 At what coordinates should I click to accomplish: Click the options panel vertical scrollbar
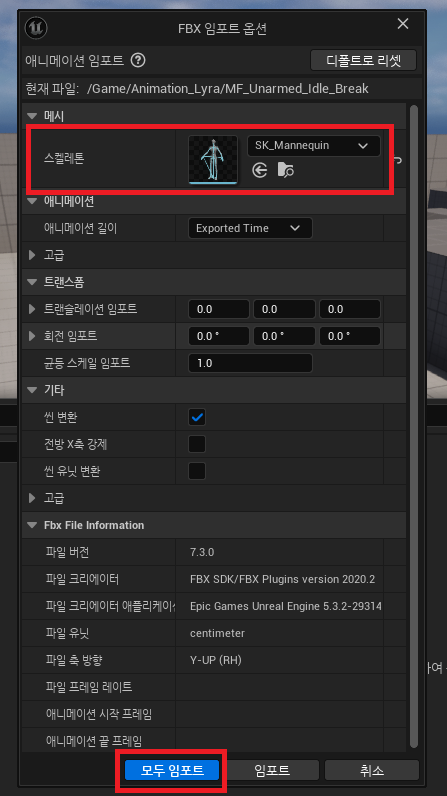pyautogui.click(x=414, y=426)
